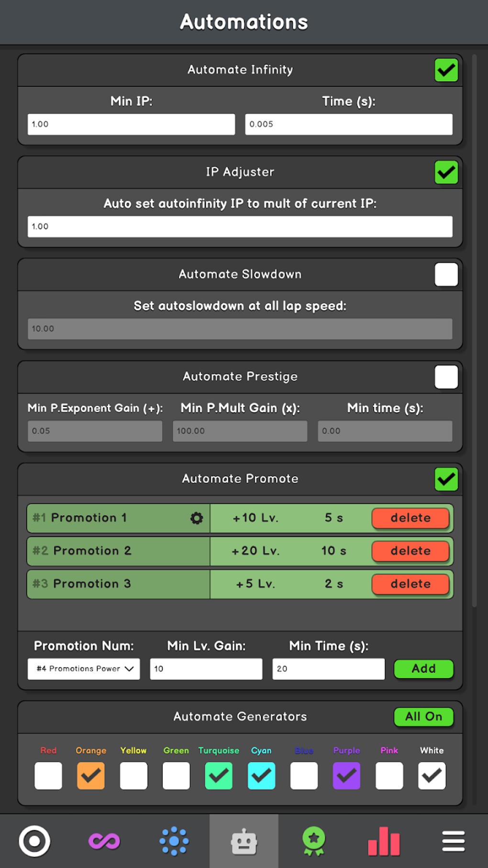
Task: Open Promotion 1 settings gear icon
Action: [197, 518]
